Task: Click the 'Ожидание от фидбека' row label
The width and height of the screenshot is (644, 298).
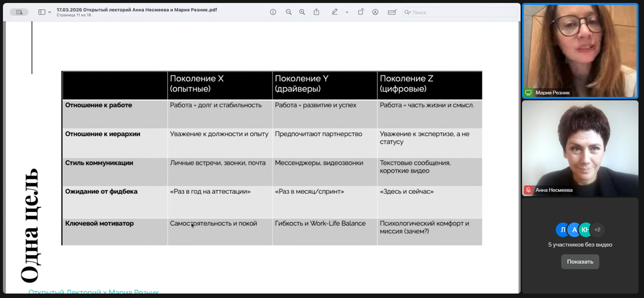Action: tap(101, 191)
